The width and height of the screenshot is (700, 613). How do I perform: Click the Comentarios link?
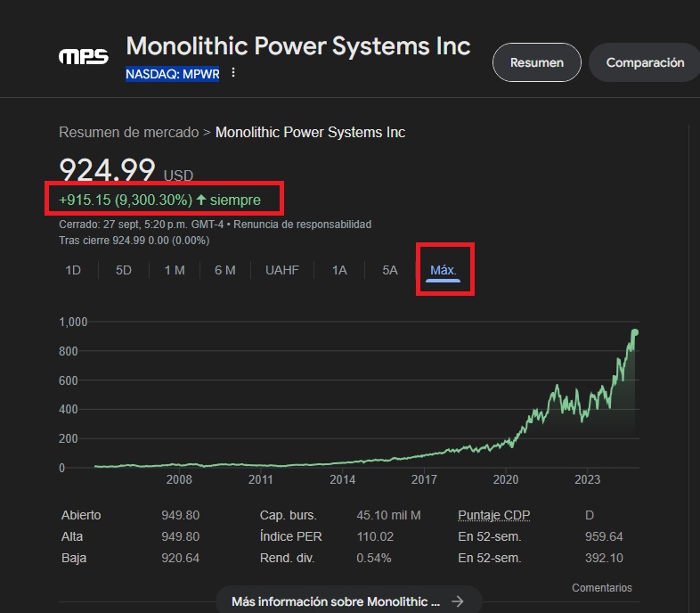pyautogui.click(x=602, y=588)
